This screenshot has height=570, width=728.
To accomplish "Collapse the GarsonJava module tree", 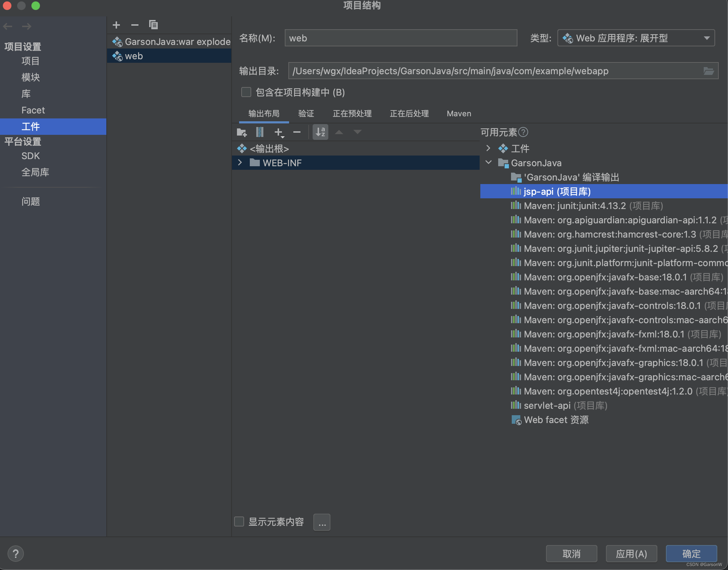I will 489,163.
